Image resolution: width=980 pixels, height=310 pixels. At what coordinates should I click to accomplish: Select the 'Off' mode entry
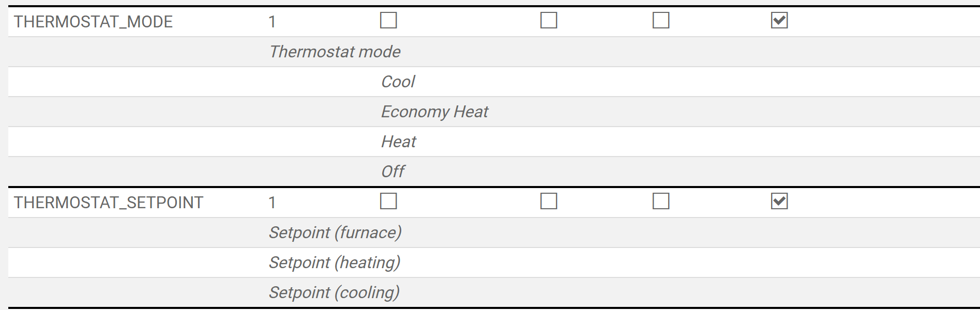click(x=393, y=172)
